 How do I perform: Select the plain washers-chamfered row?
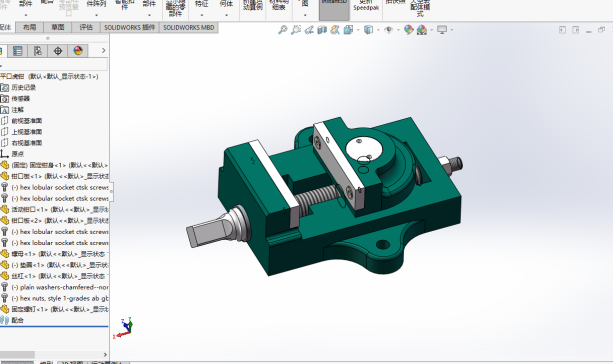[x=54, y=287]
